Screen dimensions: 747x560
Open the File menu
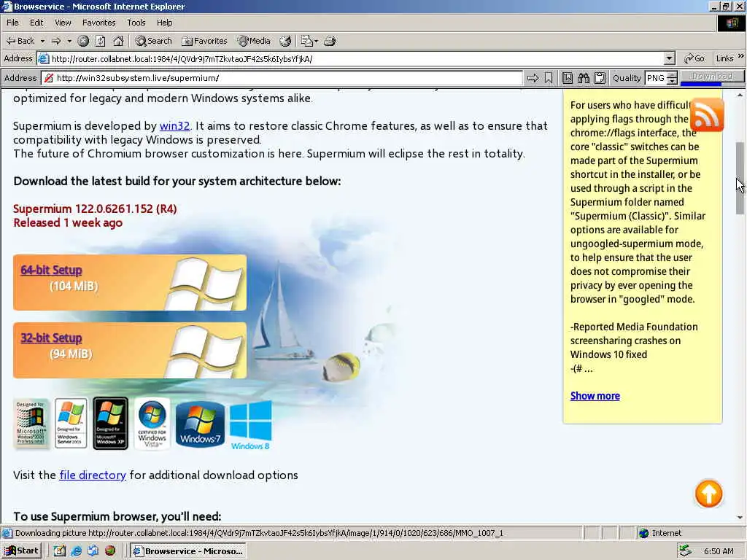[x=12, y=23]
